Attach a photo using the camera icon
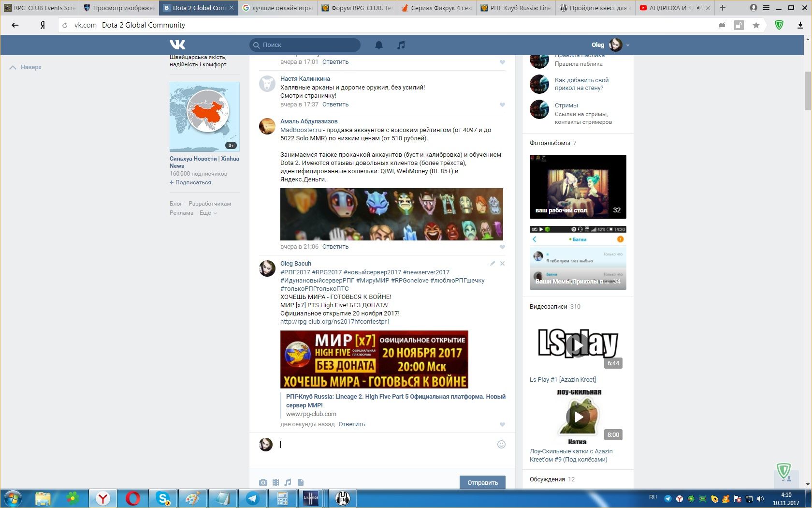 pyautogui.click(x=263, y=482)
